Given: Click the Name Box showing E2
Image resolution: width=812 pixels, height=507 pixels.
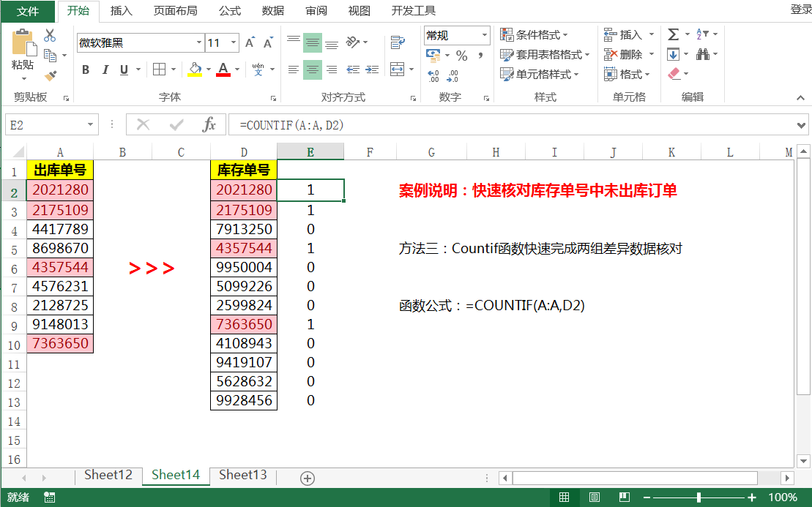Looking at the screenshot, I should pos(52,124).
